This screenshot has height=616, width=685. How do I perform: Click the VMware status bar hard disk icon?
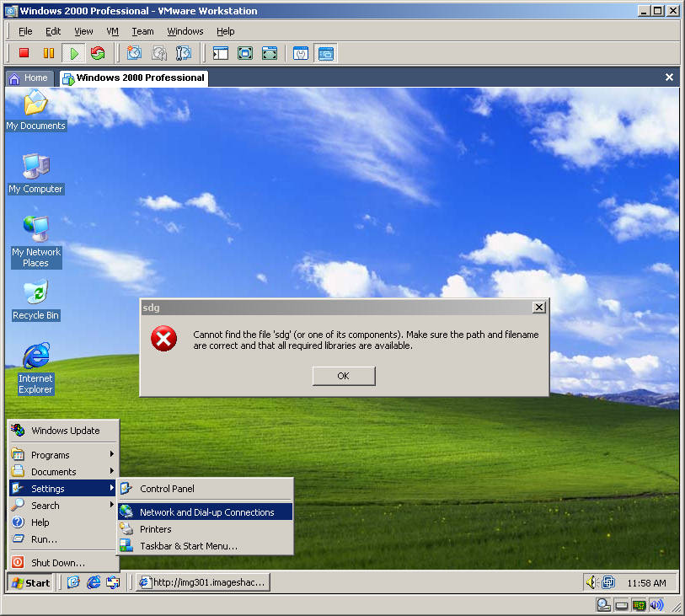pos(621,605)
